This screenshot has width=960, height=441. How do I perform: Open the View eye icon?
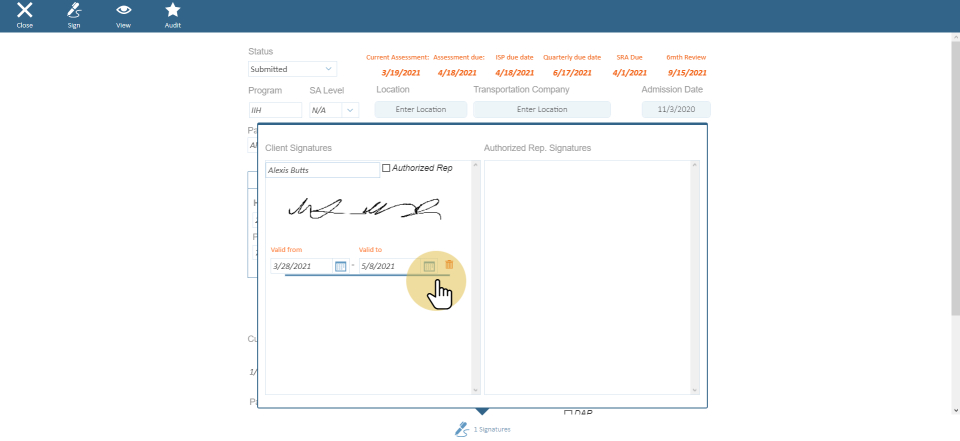click(x=124, y=11)
